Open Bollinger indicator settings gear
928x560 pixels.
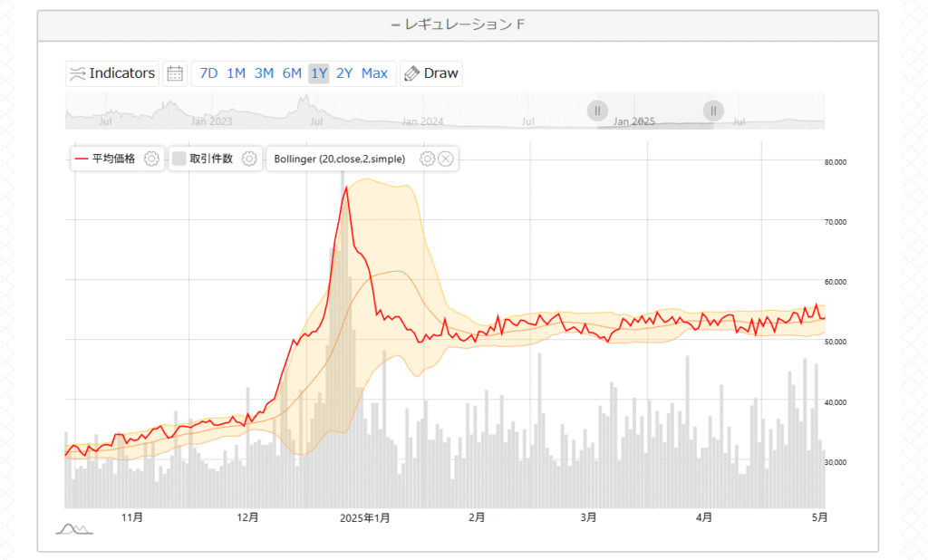[x=428, y=159]
